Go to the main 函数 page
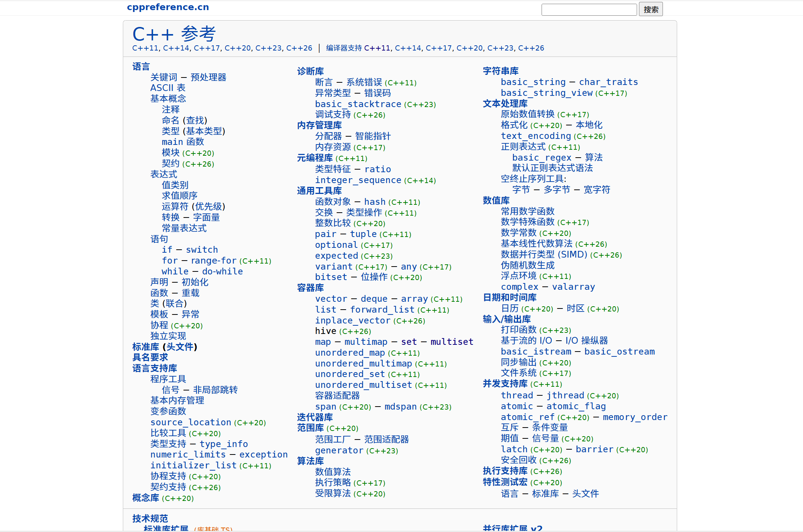This screenshot has width=803, height=532. point(182,142)
